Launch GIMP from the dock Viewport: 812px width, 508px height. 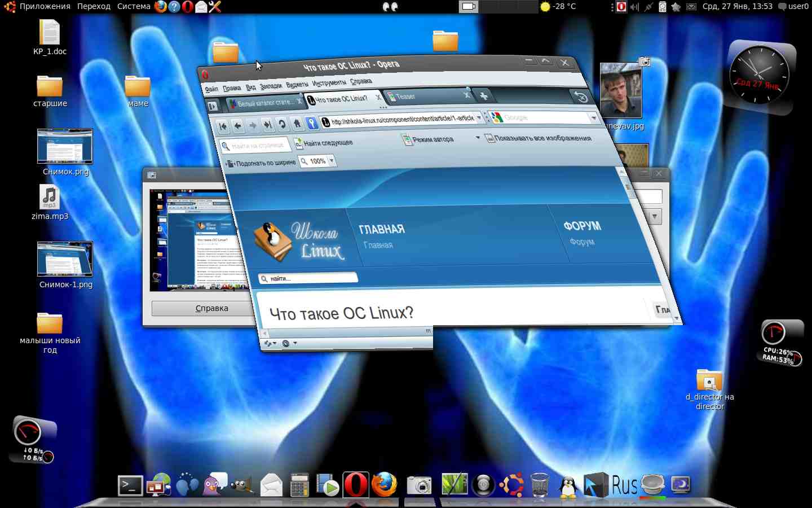coord(242,485)
